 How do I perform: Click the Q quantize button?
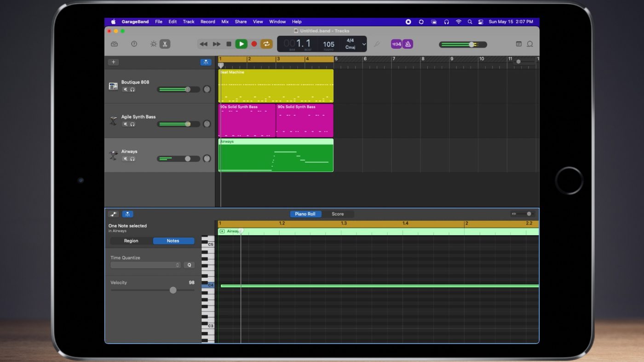tap(189, 265)
